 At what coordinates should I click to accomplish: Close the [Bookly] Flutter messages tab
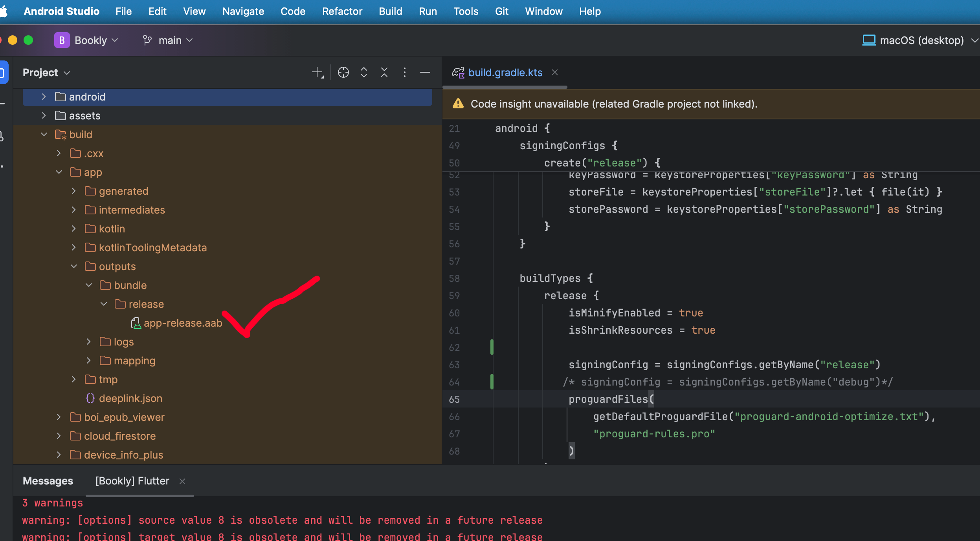(x=182, y=481)
